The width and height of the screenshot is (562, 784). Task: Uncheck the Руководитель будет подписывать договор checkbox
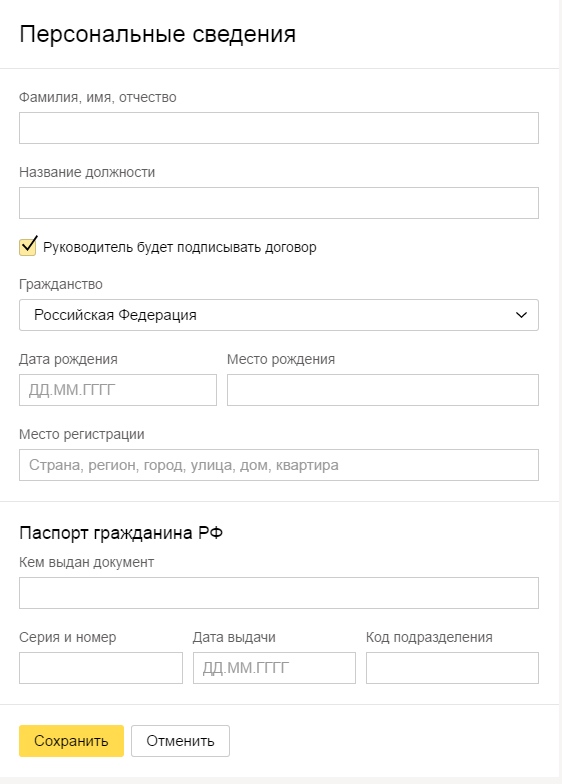coord(28,247)
